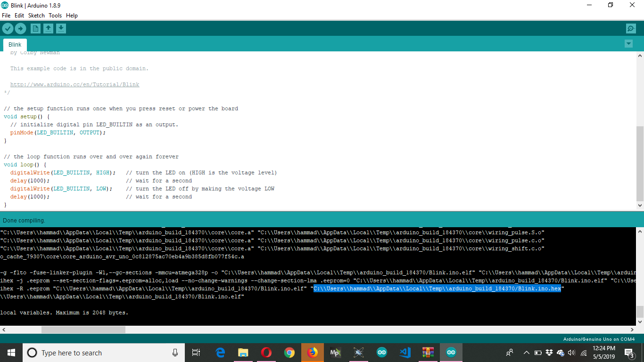The width and height of the screenshot is (644, 362).
Task: Click 'pinMode(LED_BUILTIN, OUTPUT);' code line
Action: 58,132
